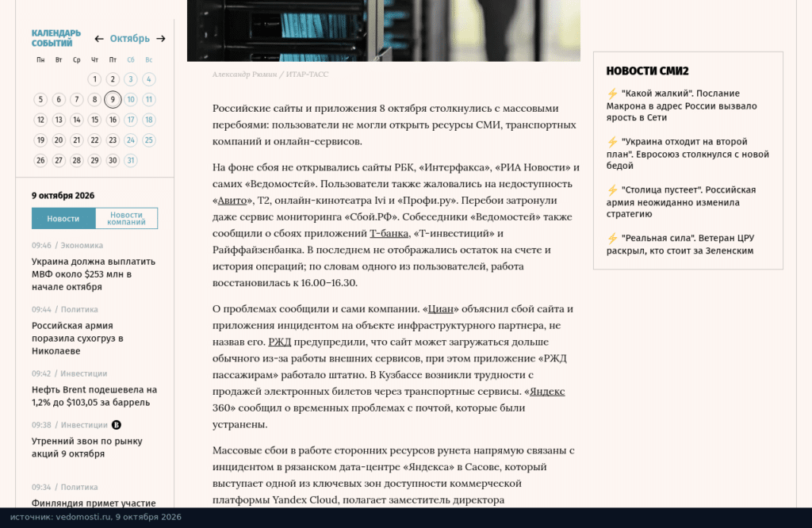Select October 5 in the calendar
The image size is (812, 528).
[40, 99]
